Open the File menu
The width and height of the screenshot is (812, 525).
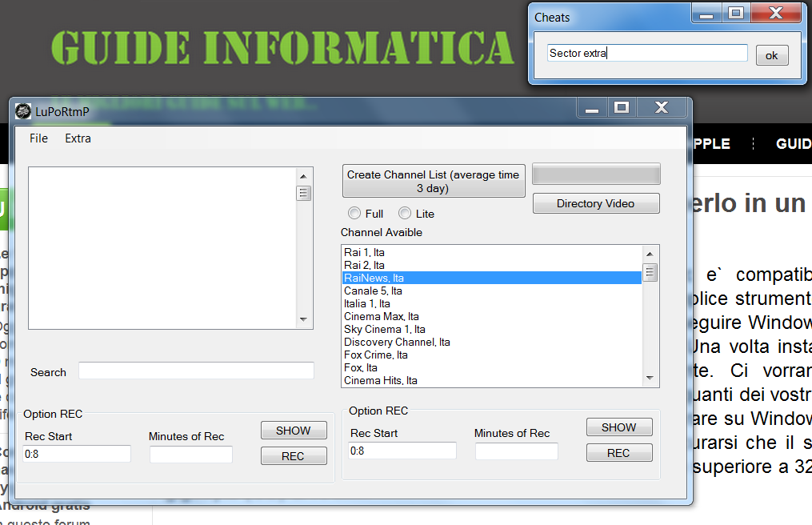[39, 138]
